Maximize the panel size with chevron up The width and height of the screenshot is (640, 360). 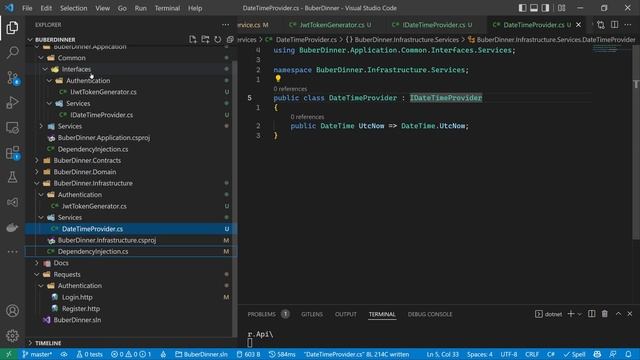pos(618,313)
